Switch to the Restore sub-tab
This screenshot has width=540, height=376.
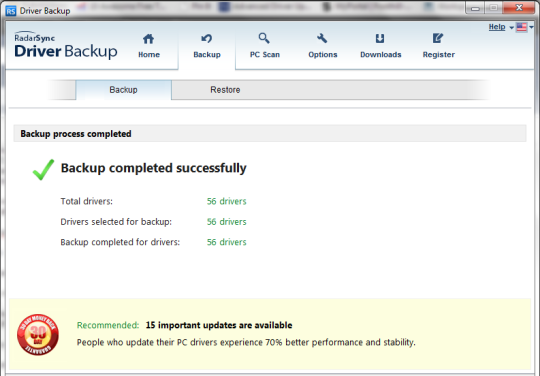pos(225,90)
